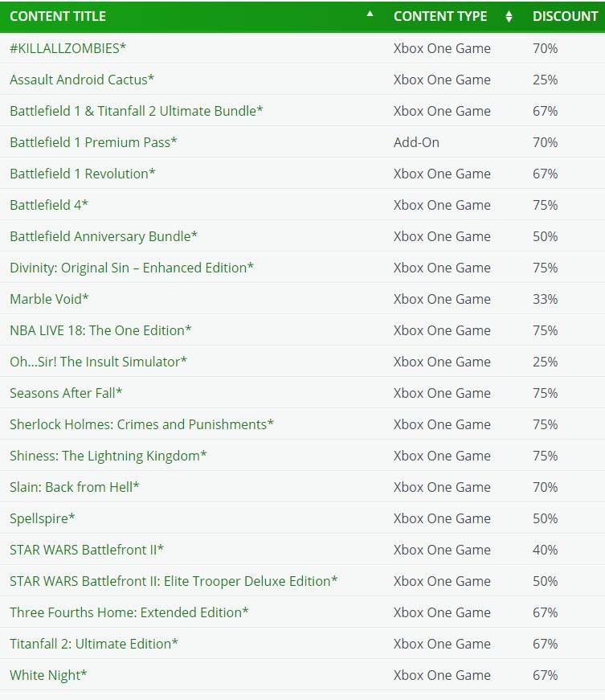Open #KILLALLZOMBIES game link
The height and width of the screenshot is (700, 605).
[x=67, y=48]
